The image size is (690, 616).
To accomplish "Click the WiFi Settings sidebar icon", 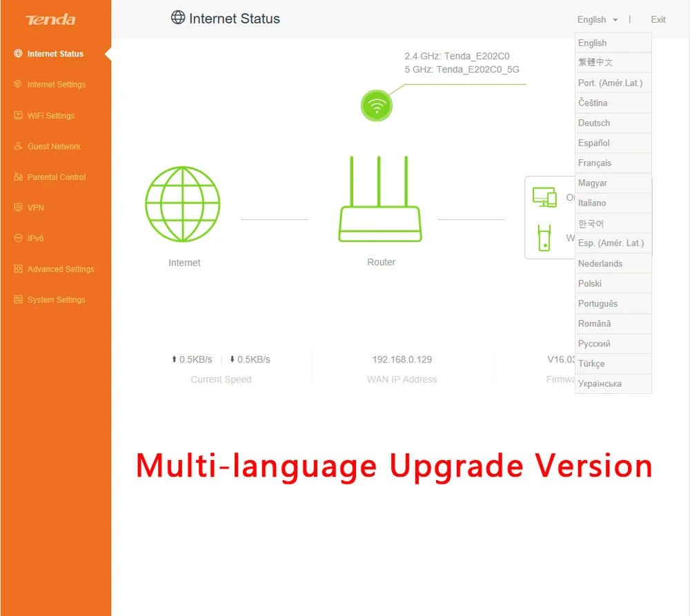I will tap(18, 115).
